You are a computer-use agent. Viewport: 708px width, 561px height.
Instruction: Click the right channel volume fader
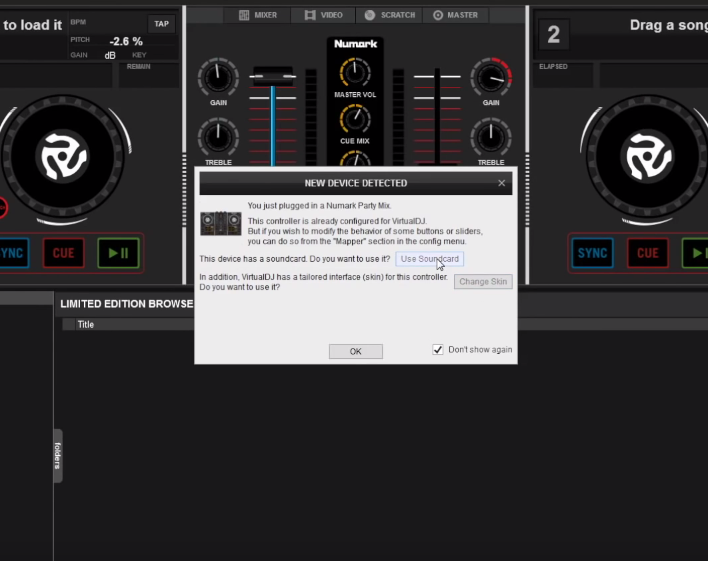point(437,117)
